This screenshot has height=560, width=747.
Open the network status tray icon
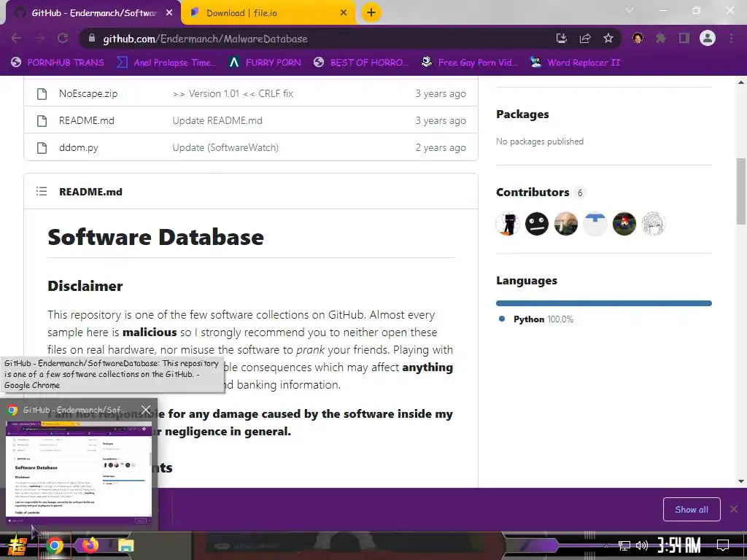click(624, 545)
